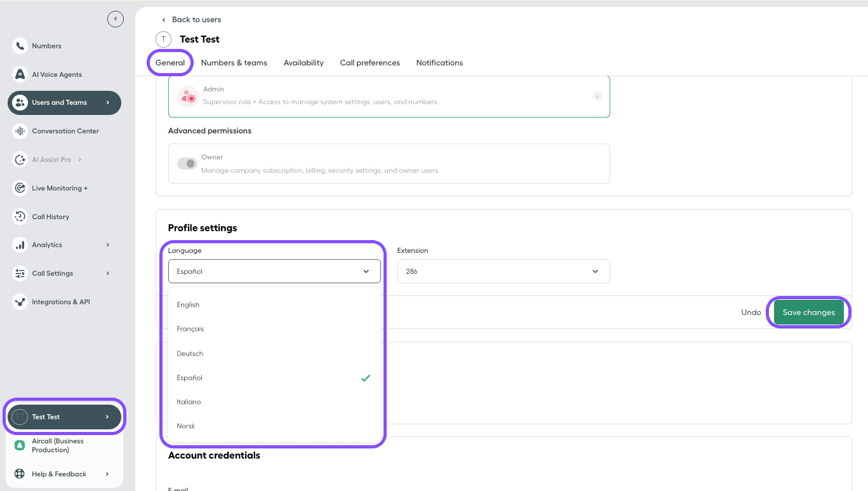Open the Numbers section in the sidebar
This screenshot has width=868, height=491.
click(46, 45)
